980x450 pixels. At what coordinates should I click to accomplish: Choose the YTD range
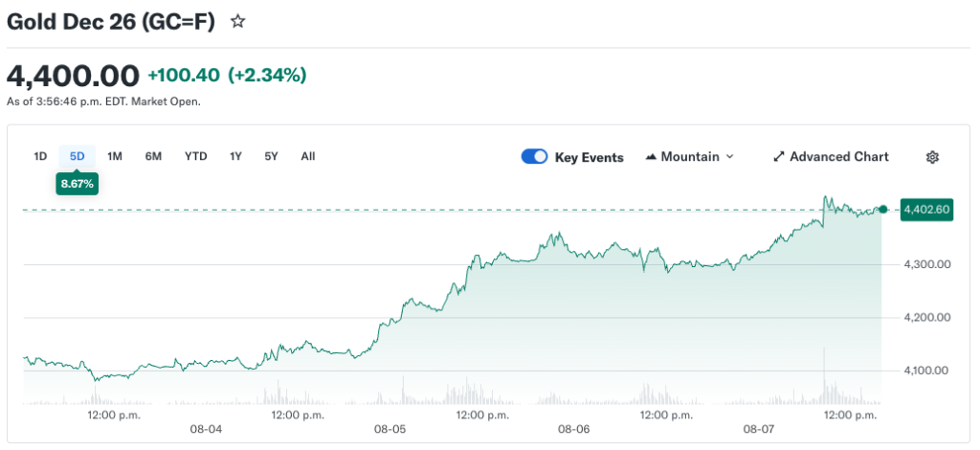[x=195, y=156]
